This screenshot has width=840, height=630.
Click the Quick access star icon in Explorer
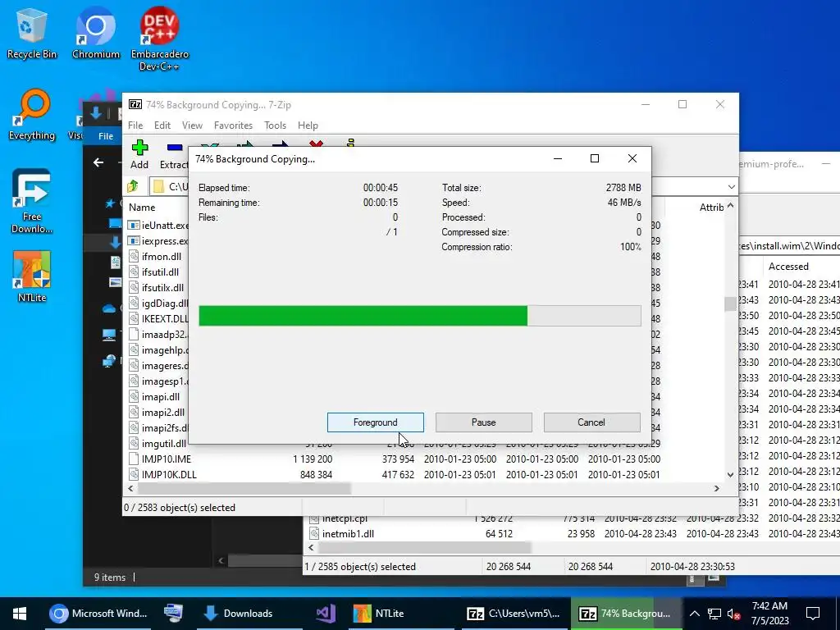pyautogui.click(x=110, y=203)
